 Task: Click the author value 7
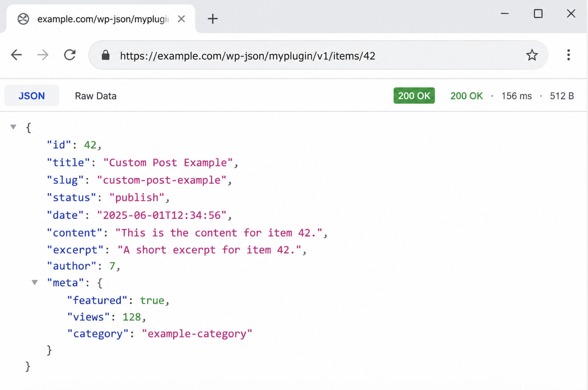112,266
